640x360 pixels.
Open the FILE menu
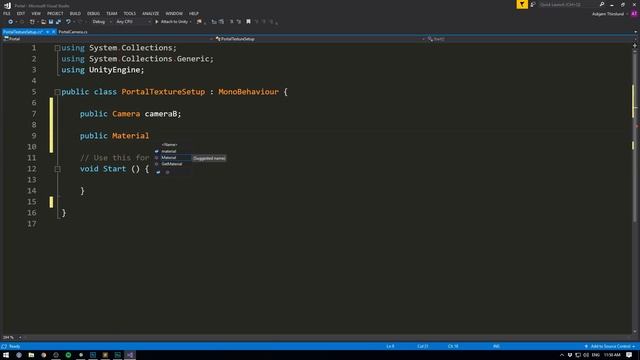7,13
